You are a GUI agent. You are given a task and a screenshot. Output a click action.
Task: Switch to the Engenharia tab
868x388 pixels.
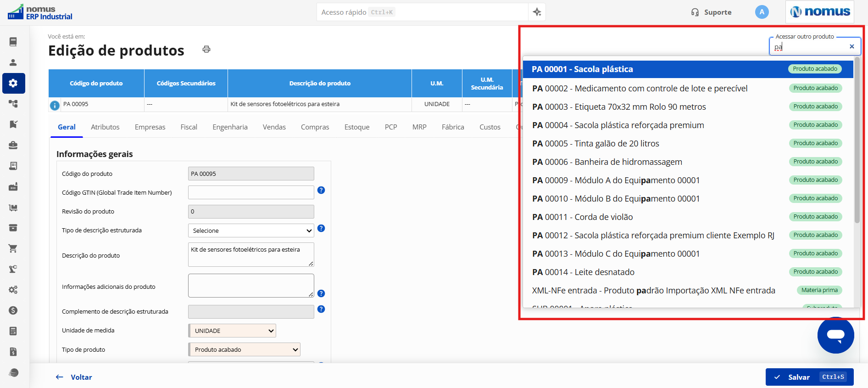pos(230,127)
